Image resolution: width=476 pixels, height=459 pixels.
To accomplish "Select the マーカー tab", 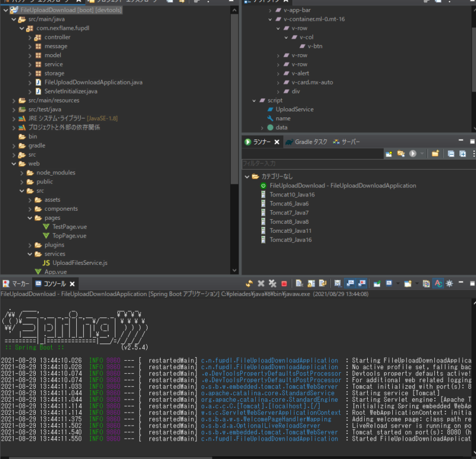I will [x=20, y=284].
